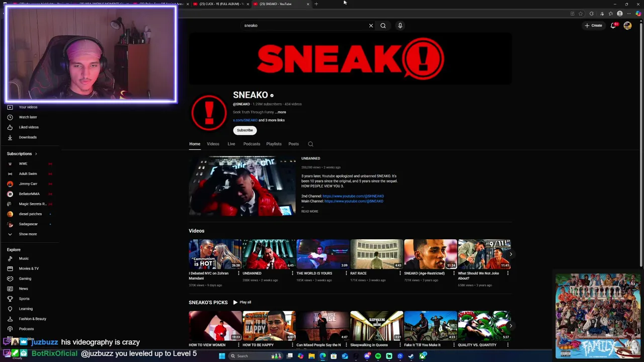Open Spotify from the taskbar
Viewport: 644px width, 362px height.
378,356
